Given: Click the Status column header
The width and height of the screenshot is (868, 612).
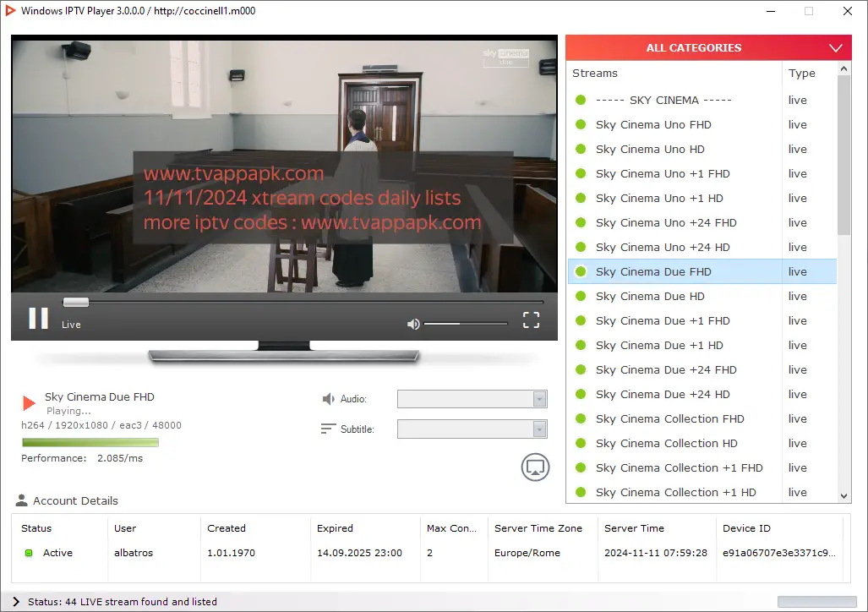Looking at the screenshot, I should [x=36, y=528].
